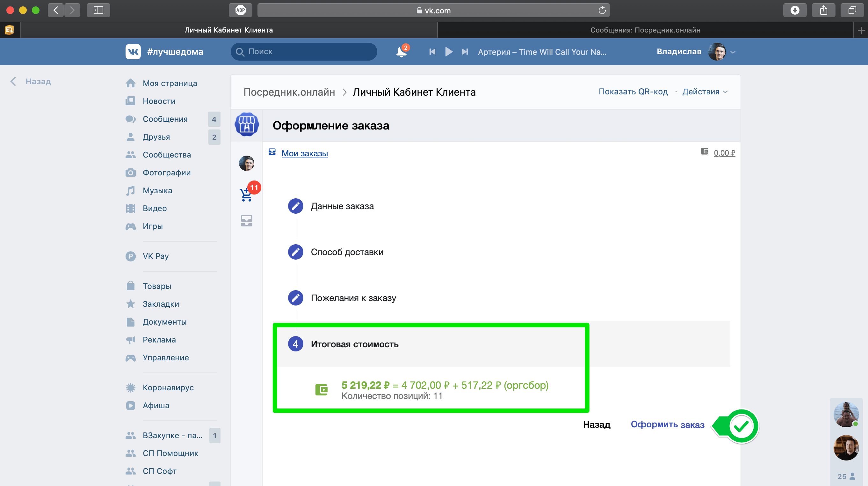
Task: Open the orders inbox tray icon in the side strip
Action: coord(247,221)
